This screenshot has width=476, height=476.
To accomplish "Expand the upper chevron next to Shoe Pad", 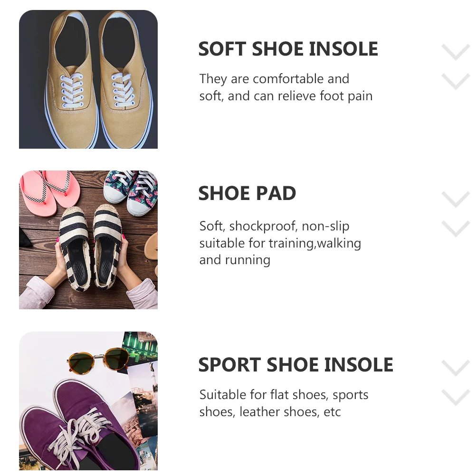I will point(456,199).
